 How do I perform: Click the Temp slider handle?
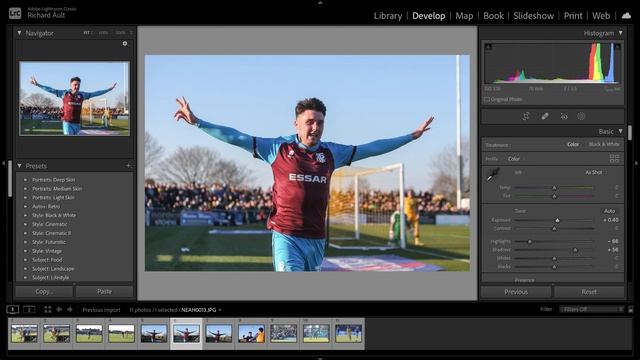tap(554, 188)
